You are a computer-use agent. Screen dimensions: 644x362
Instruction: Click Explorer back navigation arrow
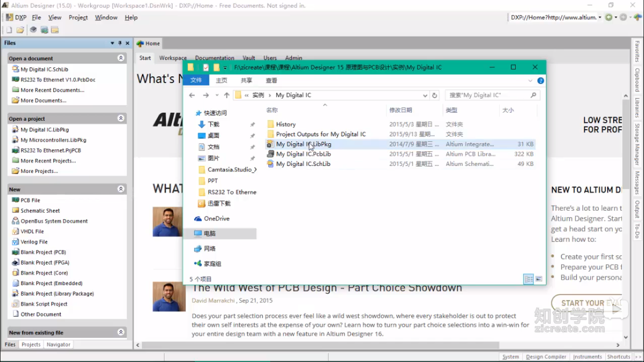[192, 95]
